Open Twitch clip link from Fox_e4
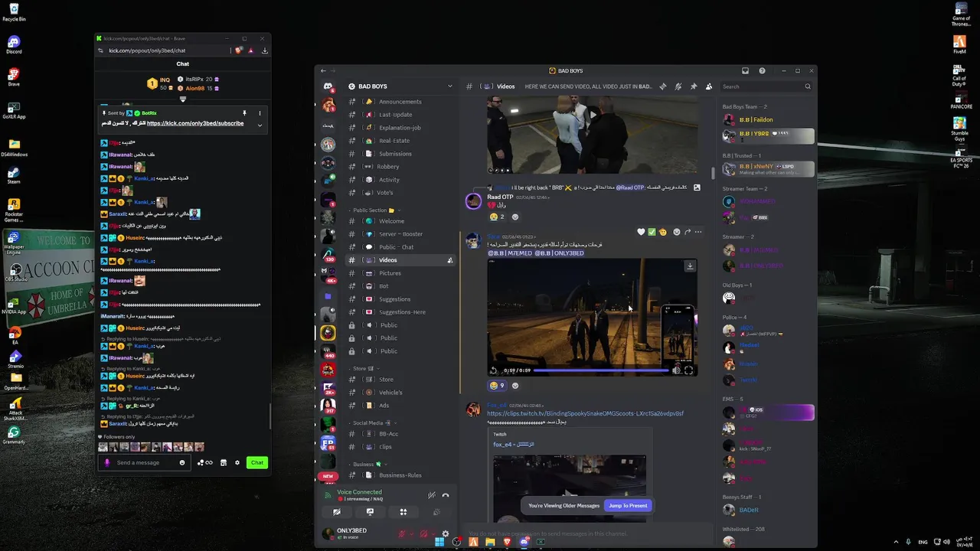This screenshot has width=980, height=551. point(585,413)
